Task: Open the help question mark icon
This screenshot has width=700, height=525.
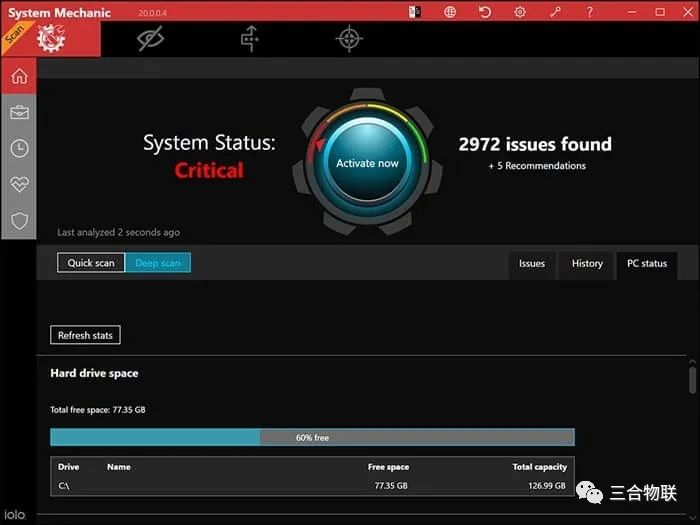Action: coord(589,12)
